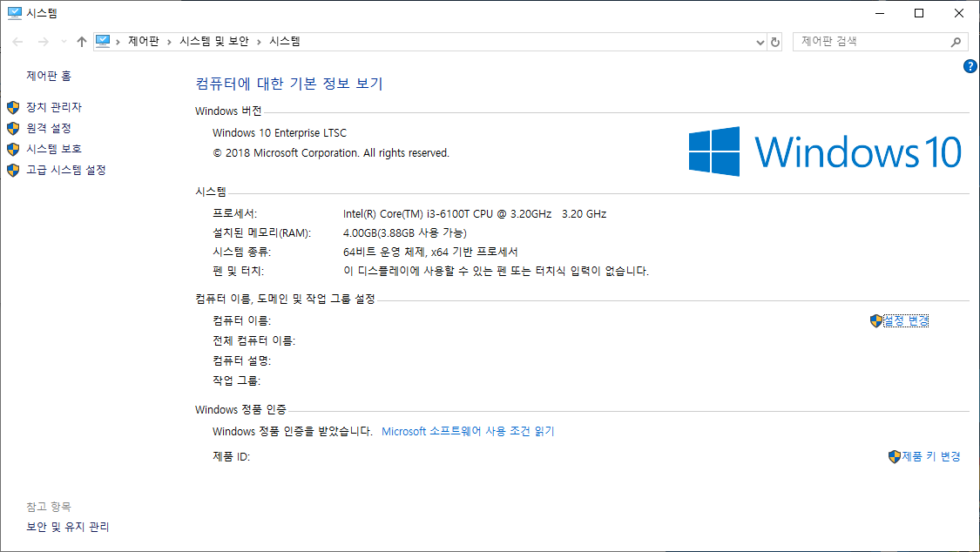Go up one level with the up arrow
The height and width of the screenshot is (552, 980).
(x=81, y=42)
